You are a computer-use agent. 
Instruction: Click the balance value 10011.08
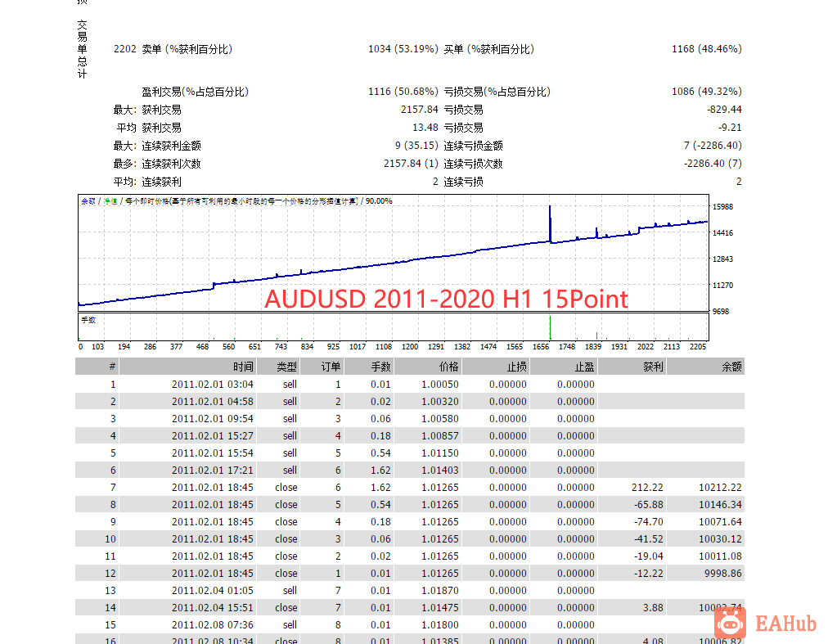720,556
